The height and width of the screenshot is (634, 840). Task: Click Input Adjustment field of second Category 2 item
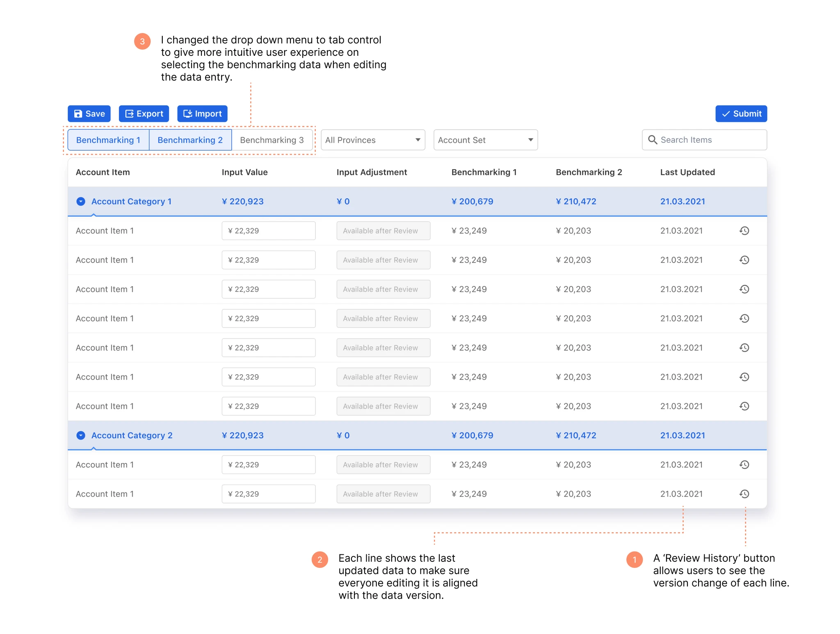coord(383,494)
